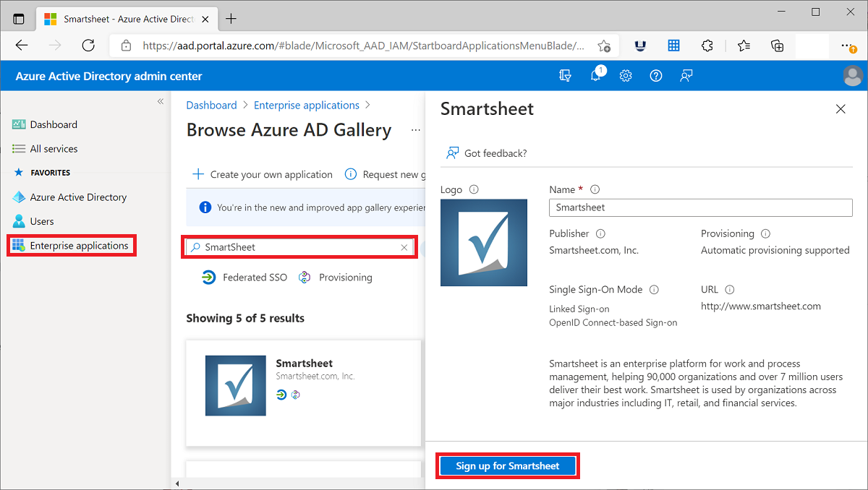Click Request new gallery app

pyautogui.click(x=383, y=174)
